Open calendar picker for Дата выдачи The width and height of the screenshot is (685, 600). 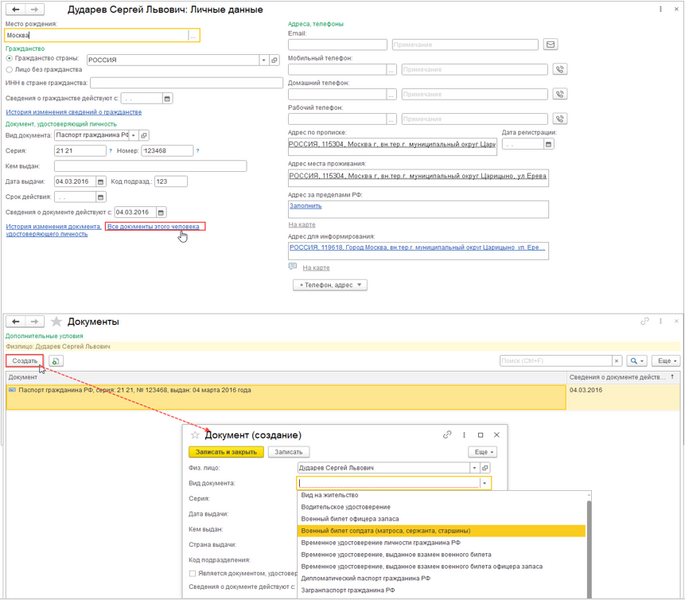tap(103, 181)
